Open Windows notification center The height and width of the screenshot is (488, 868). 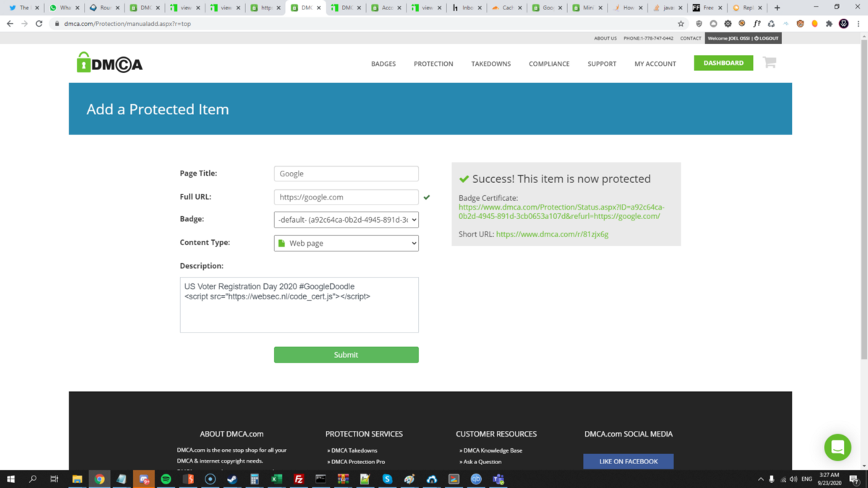click(854, 479)
